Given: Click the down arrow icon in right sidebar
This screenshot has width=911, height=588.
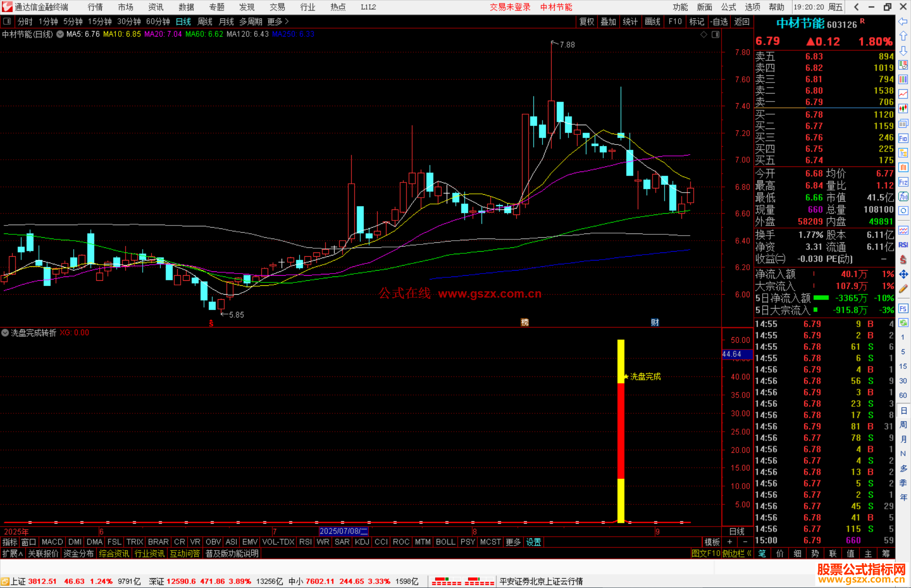Looking at the screenshot, I should tap(903, 51).
